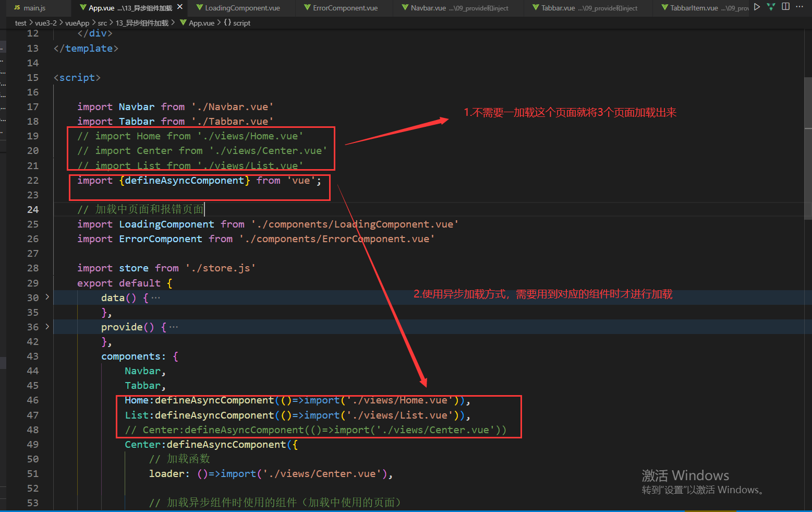Run the file with the play icon
This screenshot has width=812, height=512.
757,7
